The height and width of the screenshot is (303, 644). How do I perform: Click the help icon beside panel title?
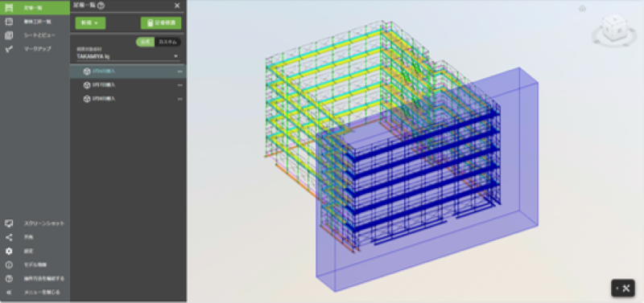click(101, 6)
